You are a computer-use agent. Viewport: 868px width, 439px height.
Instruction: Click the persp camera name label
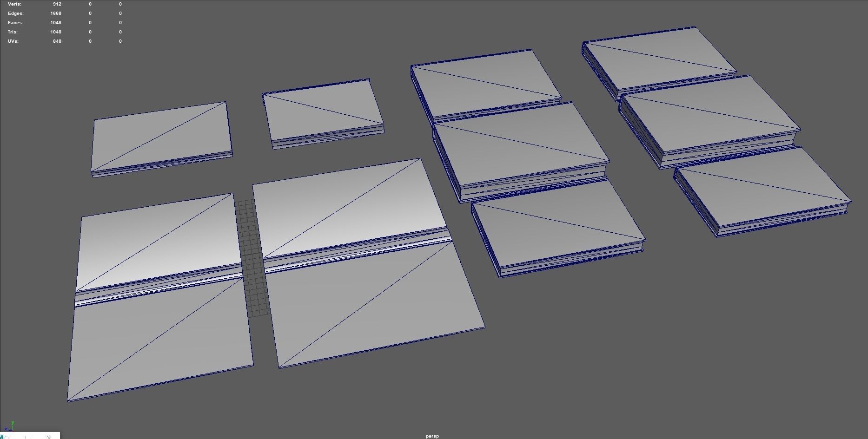432,436
